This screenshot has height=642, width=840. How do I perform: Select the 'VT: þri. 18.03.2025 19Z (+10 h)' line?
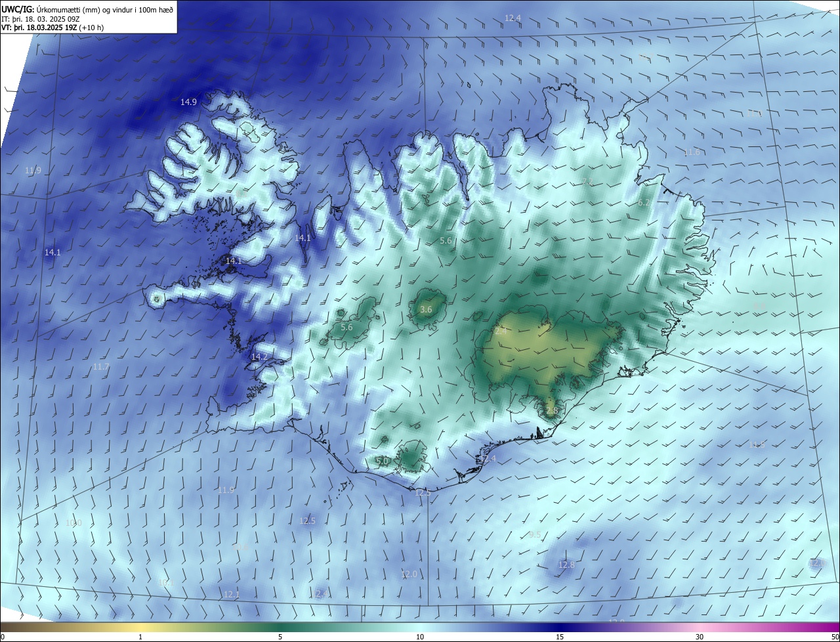pos(52,28)
